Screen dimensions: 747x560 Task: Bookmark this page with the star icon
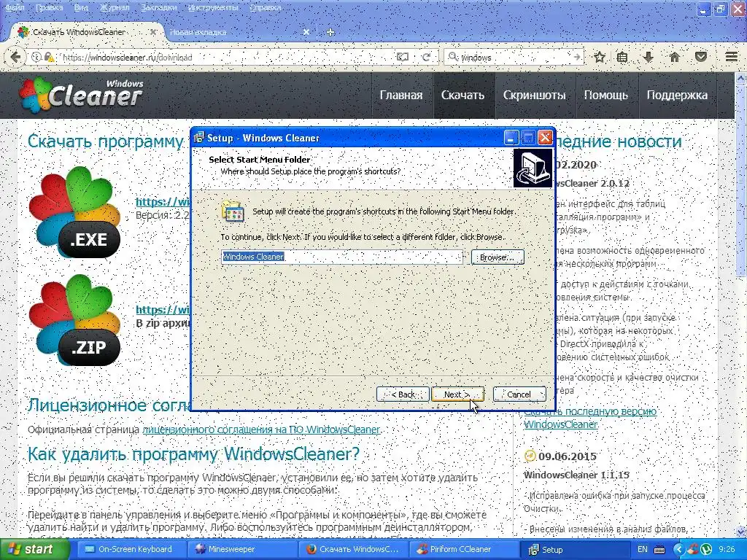click(600, 57)
